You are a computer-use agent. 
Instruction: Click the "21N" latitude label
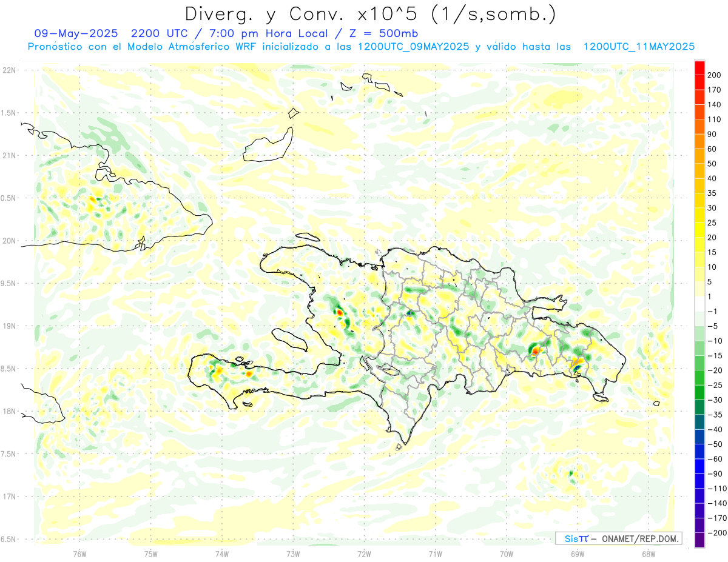8,155
